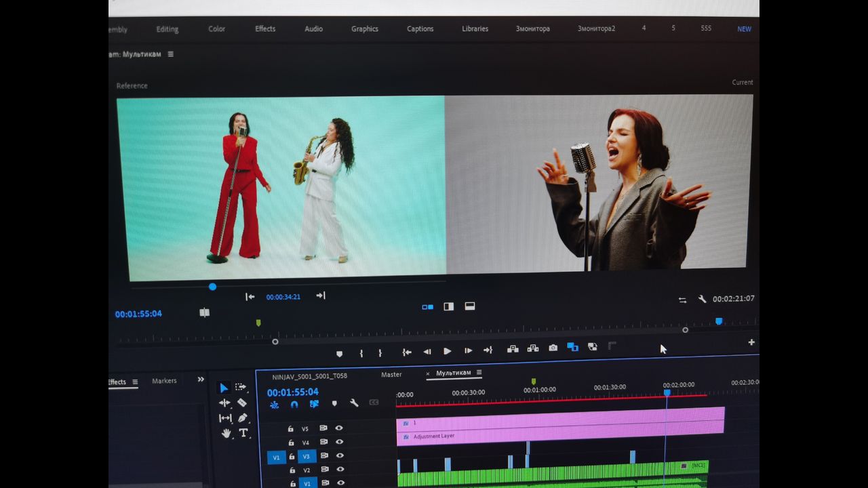Open button editor with plus icon
Image resolution: width=868 pixels, height=488 pixels.
click(751, 342)
